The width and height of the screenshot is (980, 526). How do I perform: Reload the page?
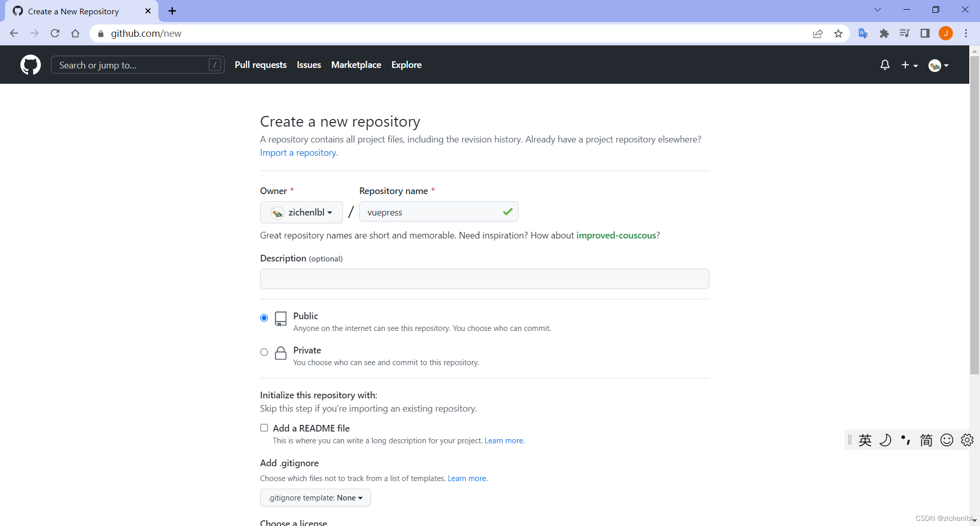55,33
